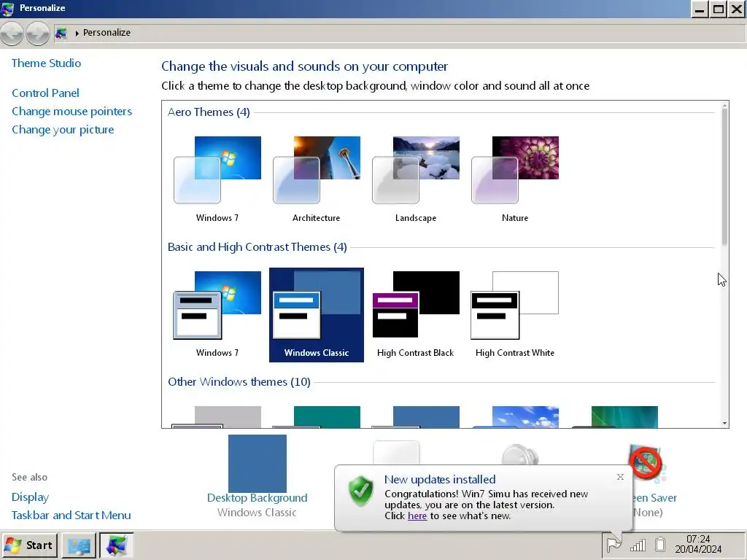Open the Screen Saver icon
This screenshot has width=747, height=560.
tap(646, 463)
